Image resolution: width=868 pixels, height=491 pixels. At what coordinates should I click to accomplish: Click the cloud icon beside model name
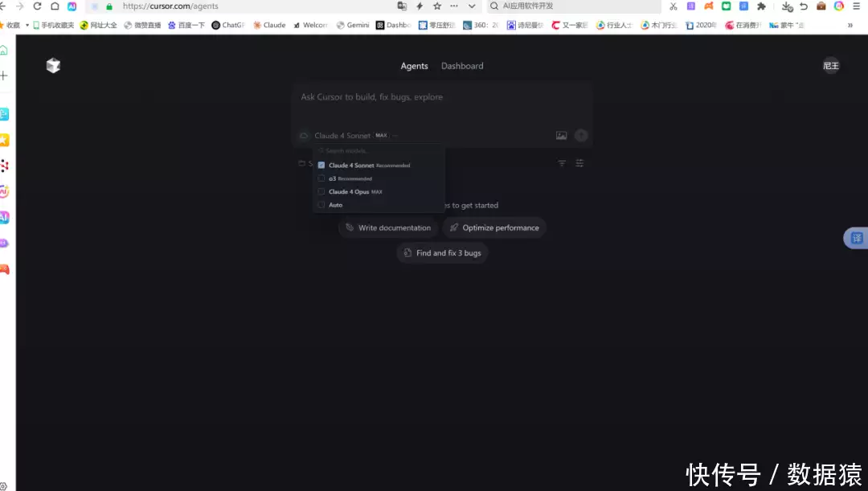click(x=304, y=136)
